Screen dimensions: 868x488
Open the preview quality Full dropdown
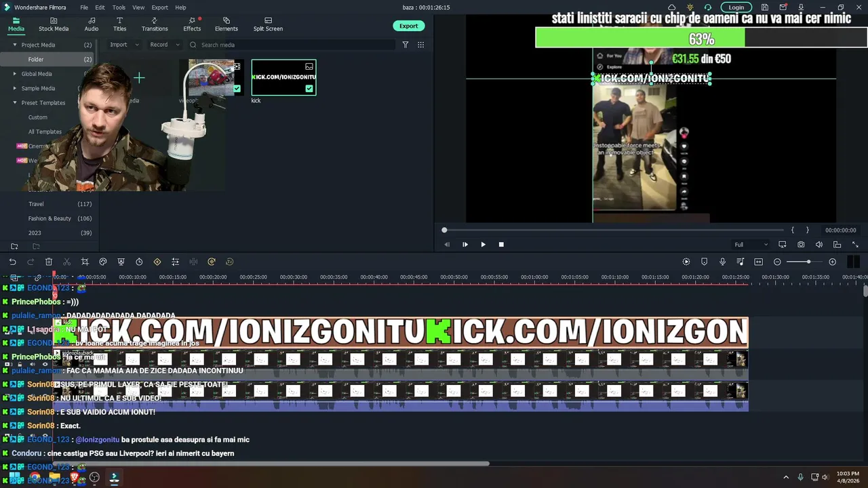coord(751,245)
